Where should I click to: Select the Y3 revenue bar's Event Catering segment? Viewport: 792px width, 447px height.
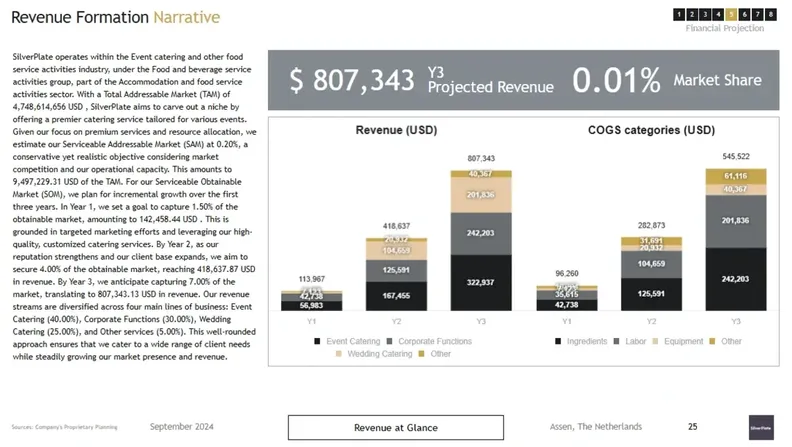(481, 283)
